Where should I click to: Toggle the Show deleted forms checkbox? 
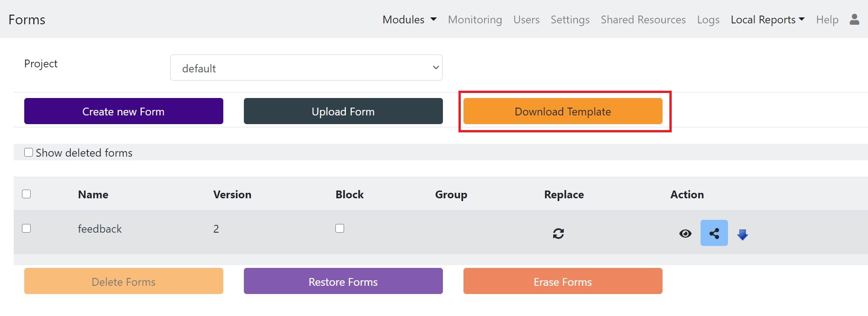28,153
